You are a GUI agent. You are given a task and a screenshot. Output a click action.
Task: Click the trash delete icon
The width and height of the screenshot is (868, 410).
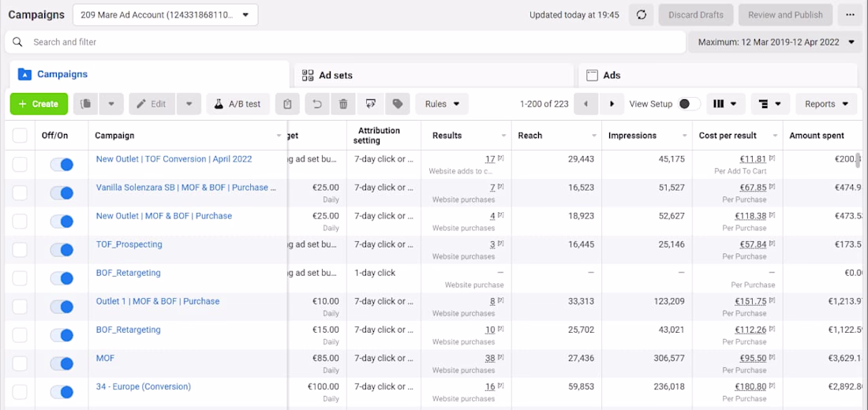point(343,104)
